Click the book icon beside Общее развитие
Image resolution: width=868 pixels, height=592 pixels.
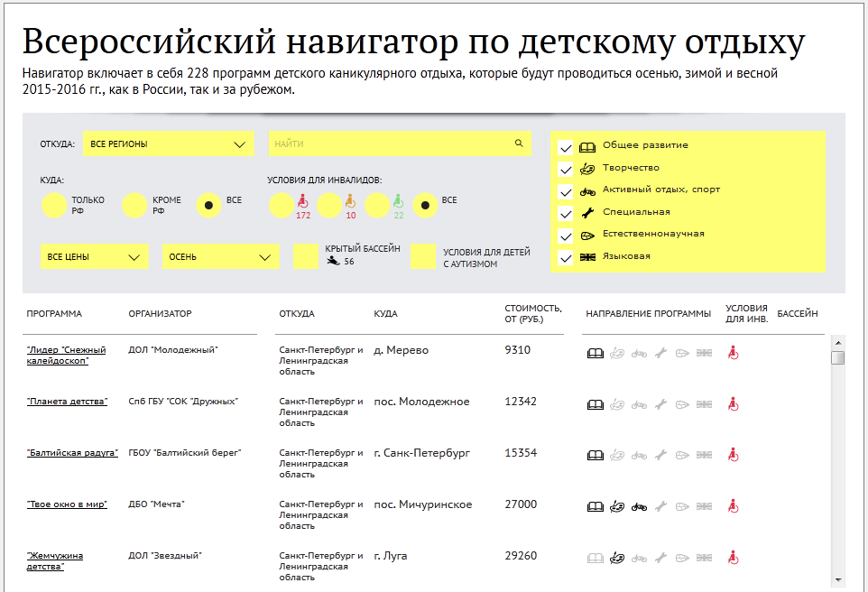pos(587,147)
